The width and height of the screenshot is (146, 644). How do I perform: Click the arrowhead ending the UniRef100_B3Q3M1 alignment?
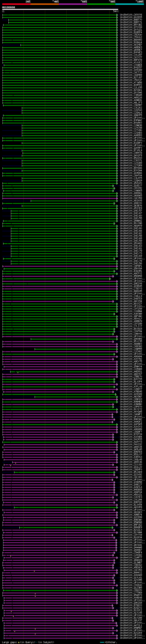[x=115, y=271]
